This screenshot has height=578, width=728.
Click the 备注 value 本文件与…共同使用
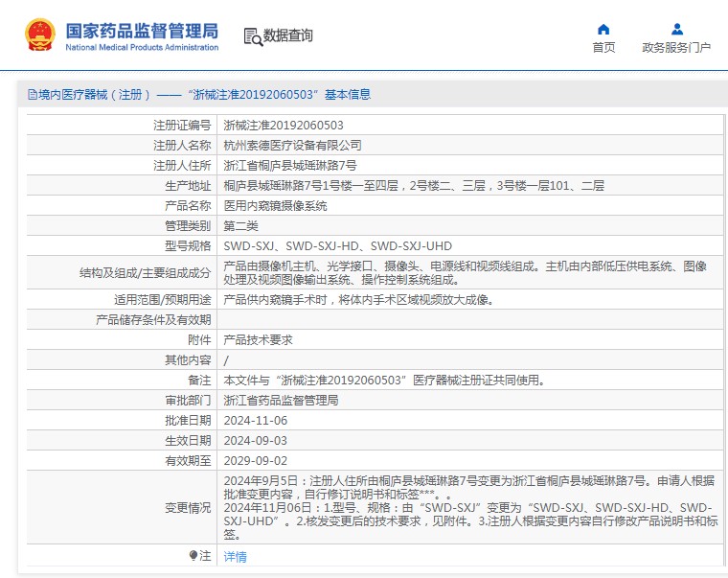point(384,381)
